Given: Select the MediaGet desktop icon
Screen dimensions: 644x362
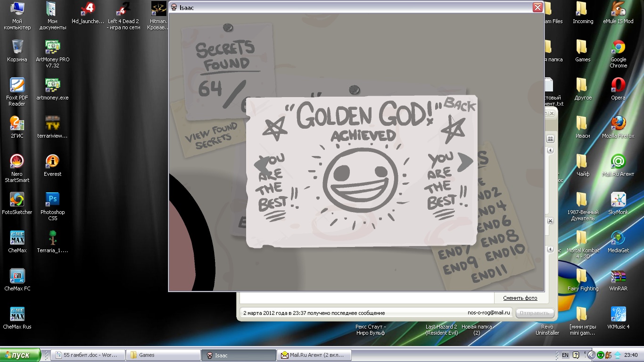Looking at the screenshot, I should pos(618,242).
